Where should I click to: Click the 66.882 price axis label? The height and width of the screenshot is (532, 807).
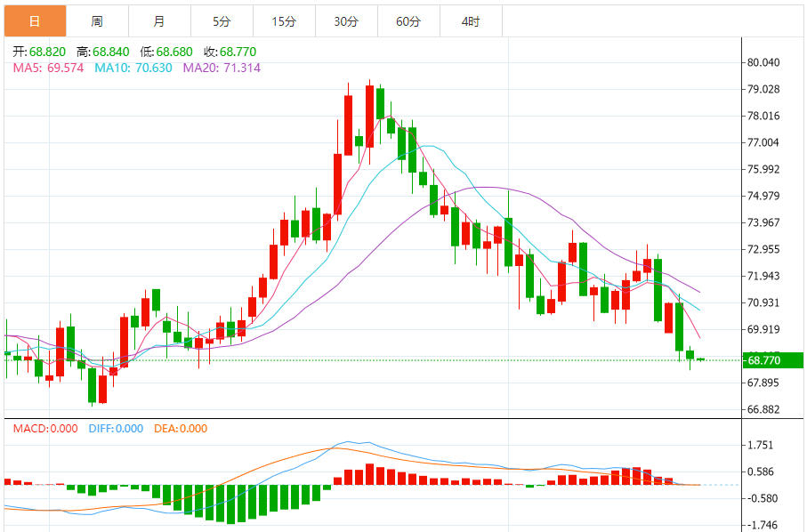[763, 409]
